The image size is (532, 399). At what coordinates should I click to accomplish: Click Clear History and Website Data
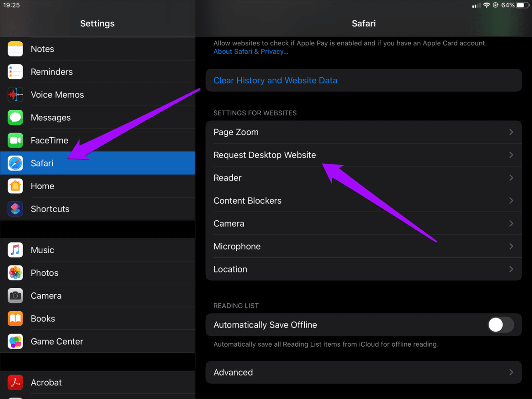point(275,80)
